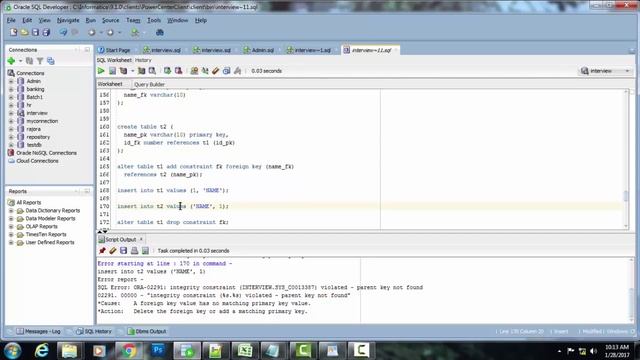Click the Explain Plan icon

[123, 71]
